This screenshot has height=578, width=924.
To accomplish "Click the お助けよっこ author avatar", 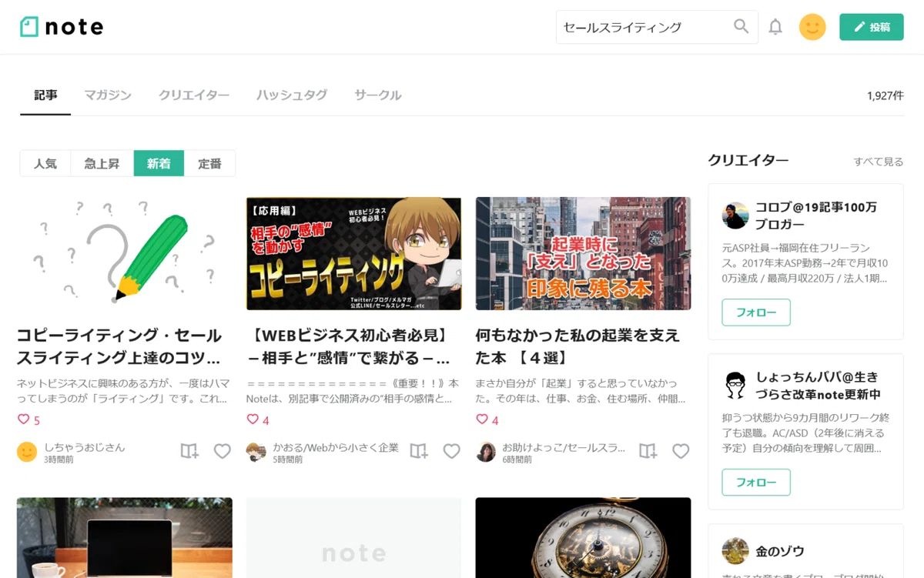I will 486,452.
